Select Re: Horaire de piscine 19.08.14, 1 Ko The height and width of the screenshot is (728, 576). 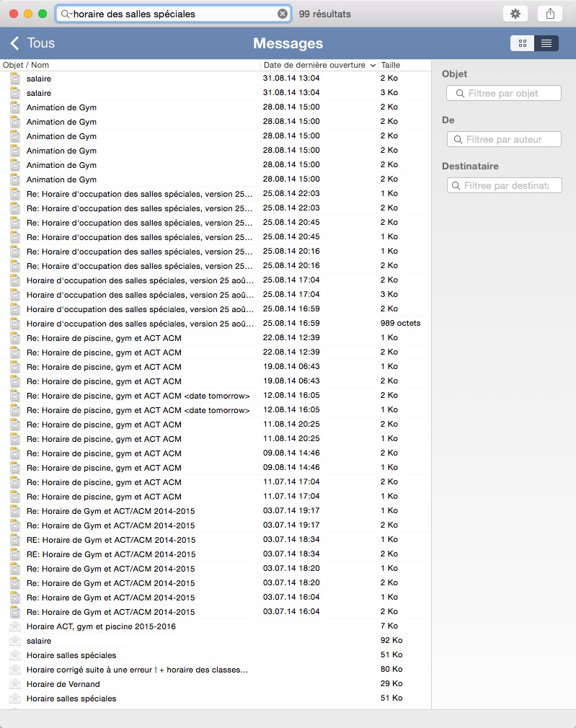(216, 367)
